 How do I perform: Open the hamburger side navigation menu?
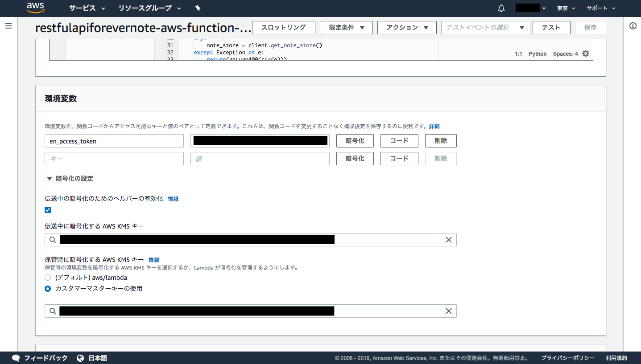coord(8,26)
